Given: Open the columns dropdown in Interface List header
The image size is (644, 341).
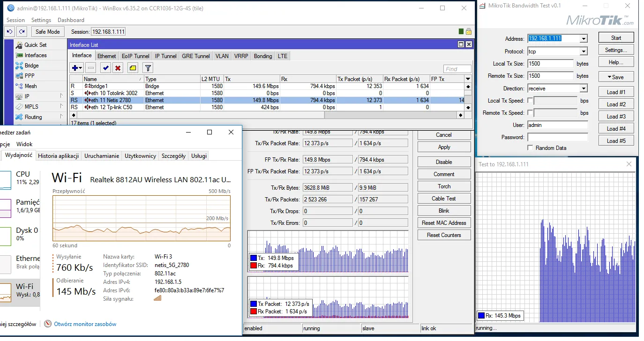Looking at the screenshot, I should [x=467, y=79].
